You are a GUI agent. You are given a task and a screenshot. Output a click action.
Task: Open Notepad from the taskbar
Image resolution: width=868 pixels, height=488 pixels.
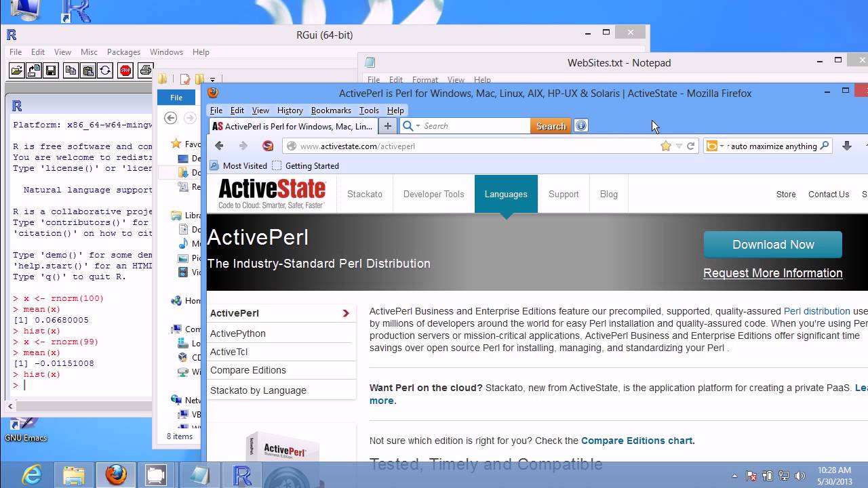pyautogui.click(x=200, y=474)
